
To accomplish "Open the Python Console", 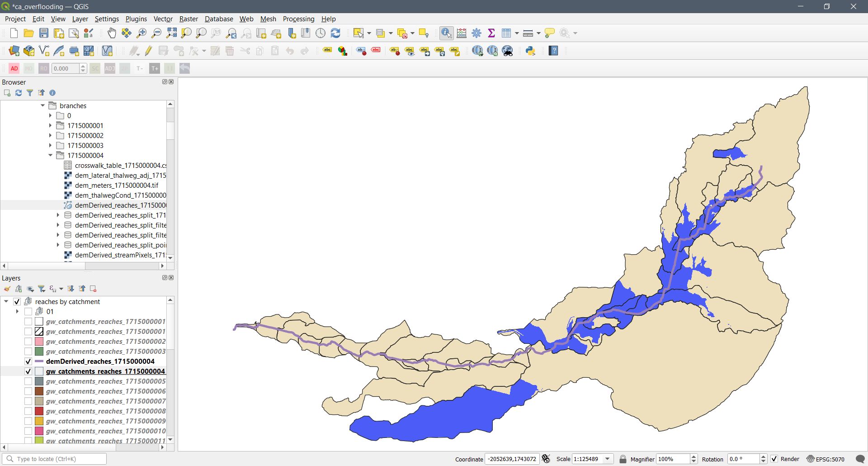I will pyautogui.click(x=530, y=51).
